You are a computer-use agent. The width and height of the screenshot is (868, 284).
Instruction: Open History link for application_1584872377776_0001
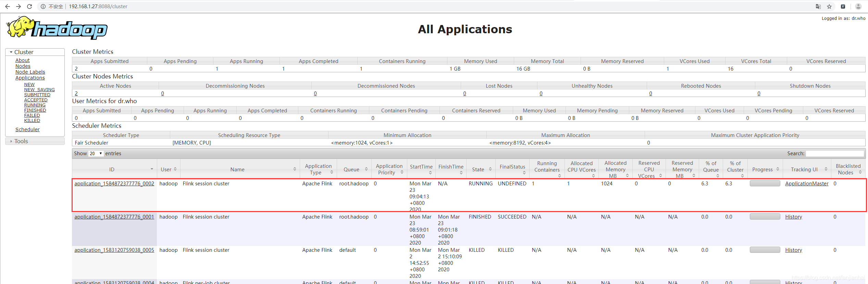point(794,217)
